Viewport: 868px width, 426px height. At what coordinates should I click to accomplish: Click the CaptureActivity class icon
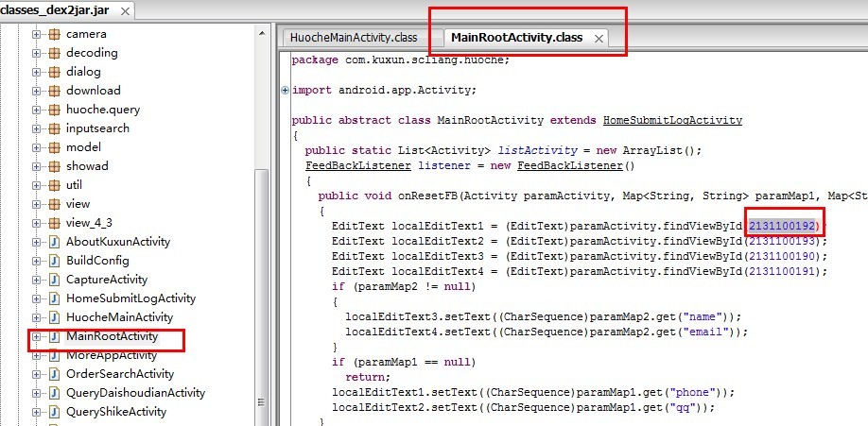(54, 280)
